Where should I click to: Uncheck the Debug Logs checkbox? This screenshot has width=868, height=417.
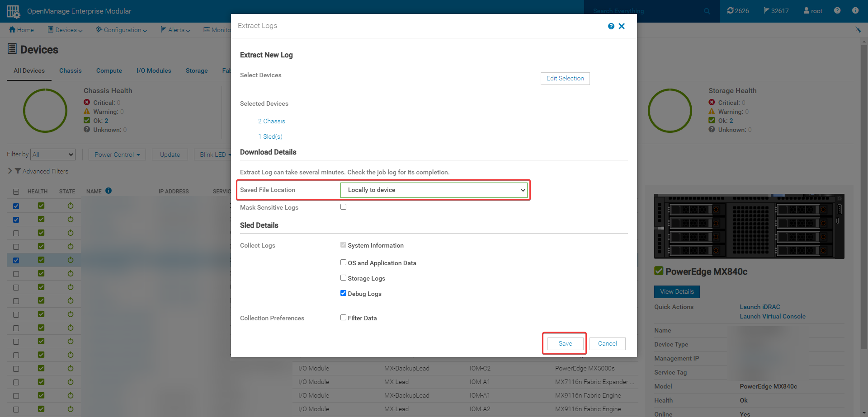344,293
